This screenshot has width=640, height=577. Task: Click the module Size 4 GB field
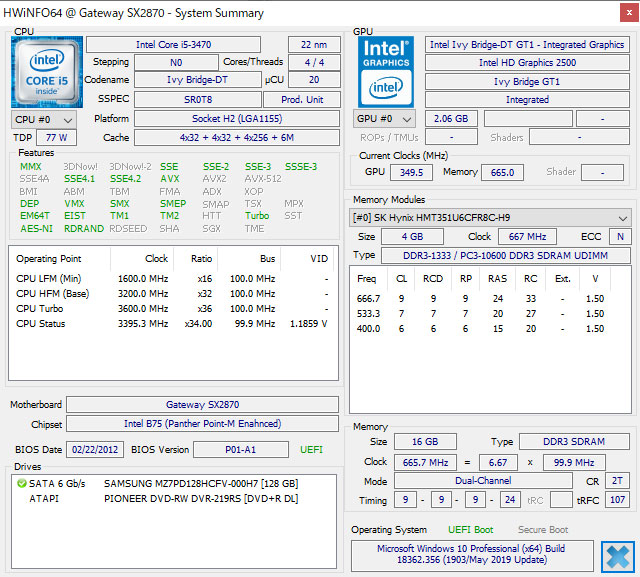412,236
